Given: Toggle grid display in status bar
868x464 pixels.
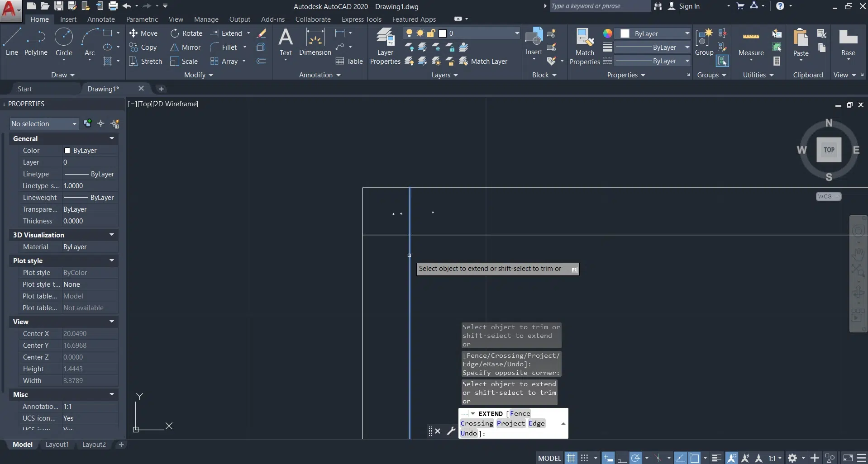Looking at the screenshot, I should [571, 458].
